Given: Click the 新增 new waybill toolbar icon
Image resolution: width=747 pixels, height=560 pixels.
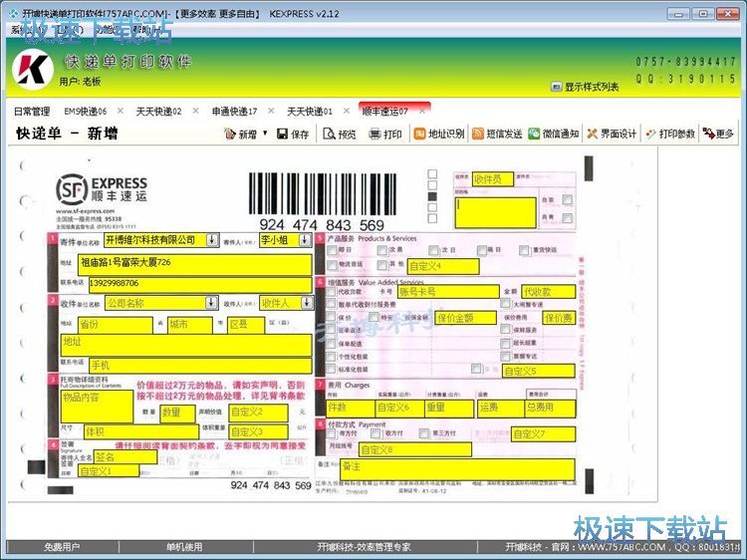Looking at the screenshot, I should click(240, 134).
